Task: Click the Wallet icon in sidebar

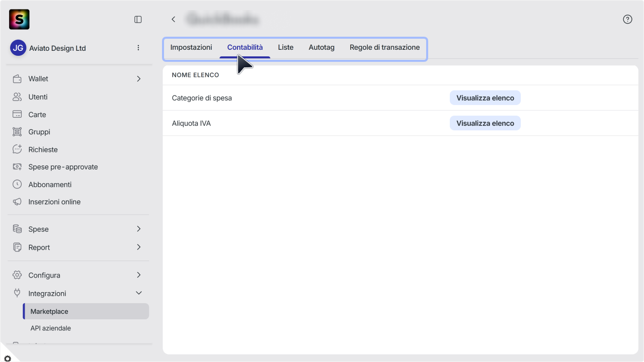Action: [17, 79]
